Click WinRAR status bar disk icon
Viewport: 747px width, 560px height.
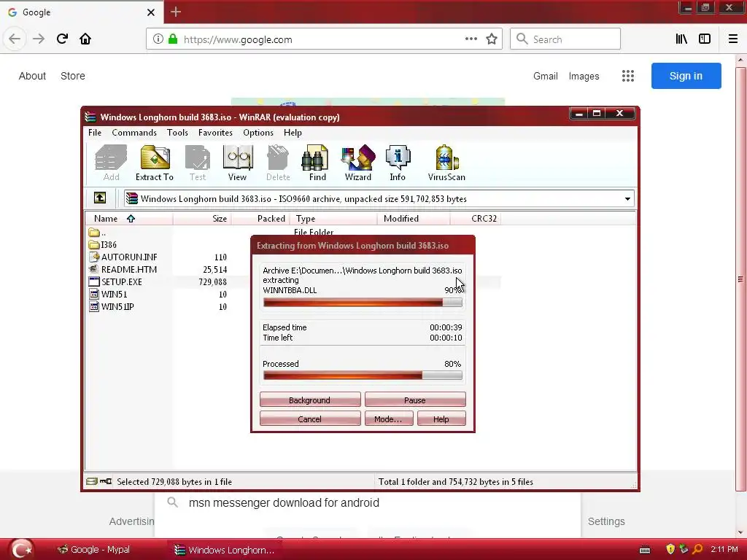click(91, 481)
